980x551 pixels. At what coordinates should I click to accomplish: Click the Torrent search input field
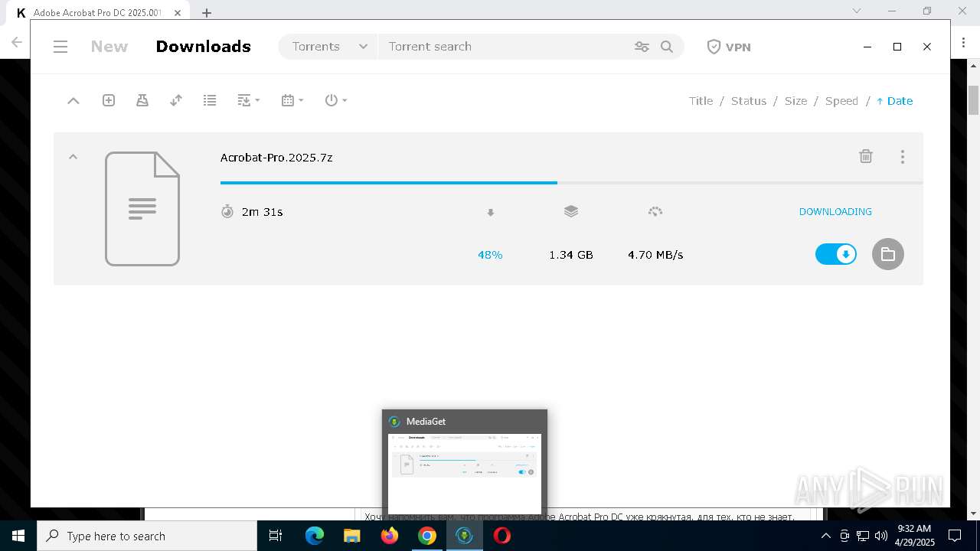(x=505, y=47)
